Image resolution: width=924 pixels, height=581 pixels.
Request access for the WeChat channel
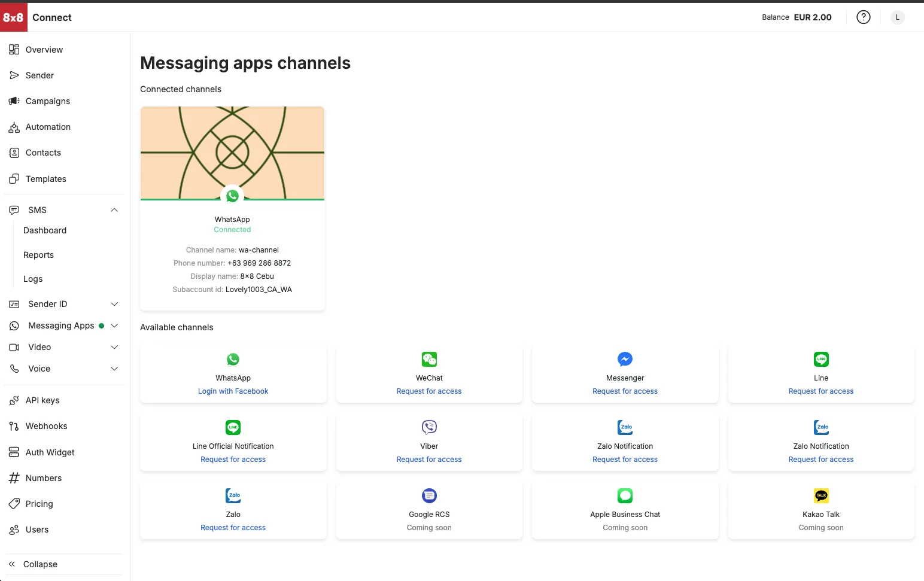tap(428, 391)
